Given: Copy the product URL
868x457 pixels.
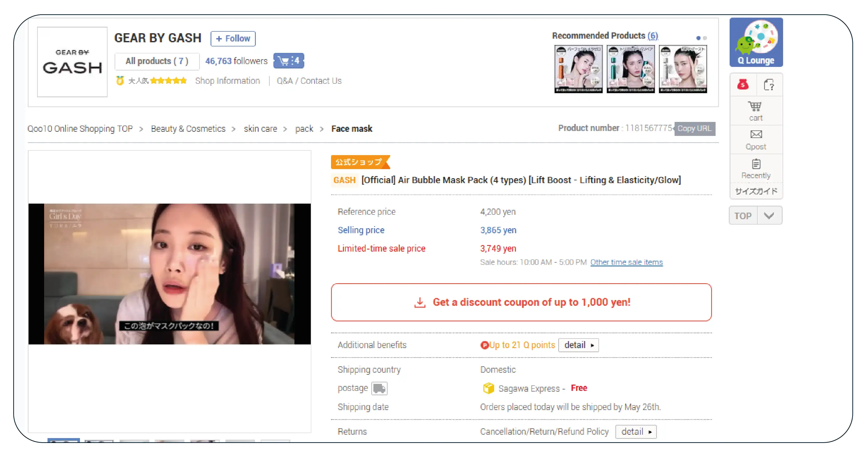Looking at the screenshot, I should [x=695, y=129].
